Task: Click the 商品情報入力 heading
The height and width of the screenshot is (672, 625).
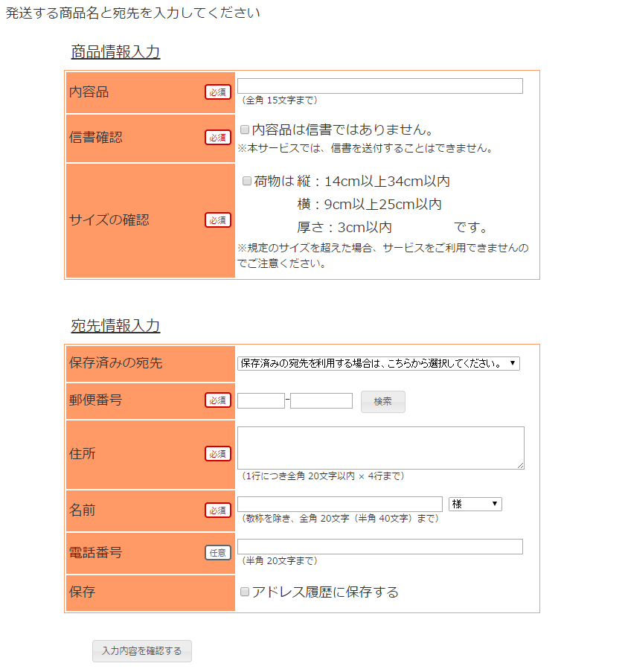Action: (115, 52)
